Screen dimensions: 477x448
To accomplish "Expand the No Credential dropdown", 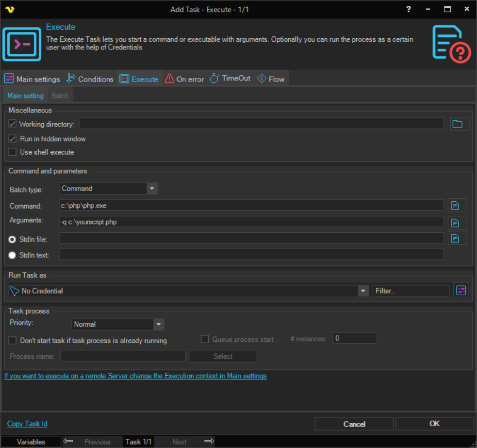I will [x=363, y=290].
